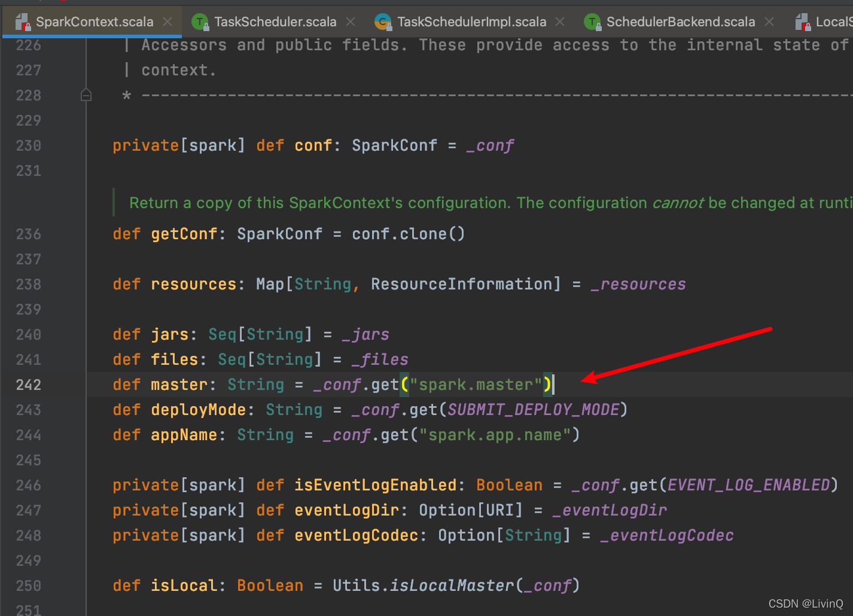
Task: Click the SparkConf type on line 230
Action: [x=395, y=145]
